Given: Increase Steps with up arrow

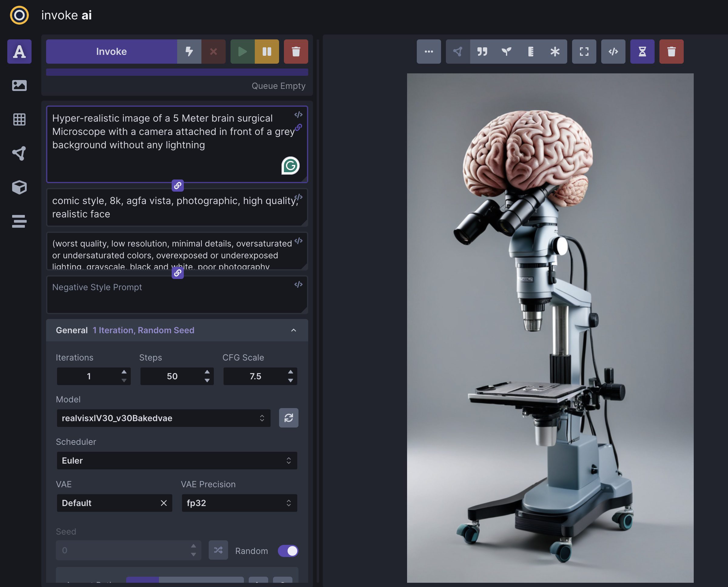Looking at the screenshot, I should [x=207, y=372].
